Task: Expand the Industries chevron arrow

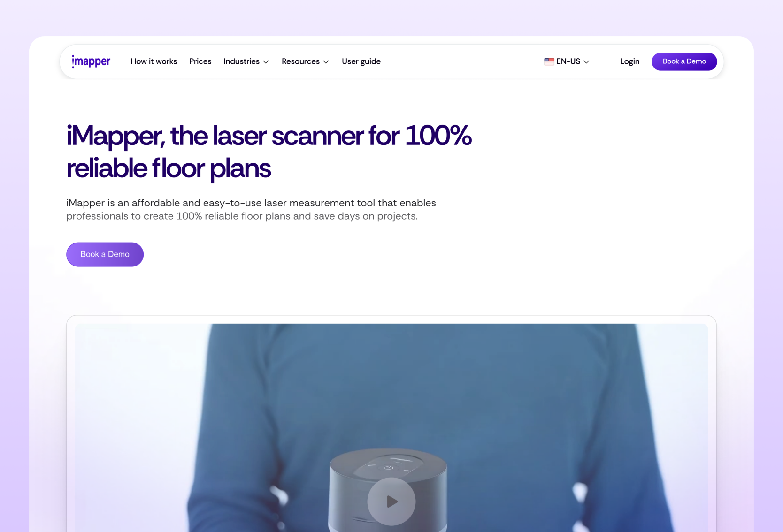Action: click(x=266, y=62)
